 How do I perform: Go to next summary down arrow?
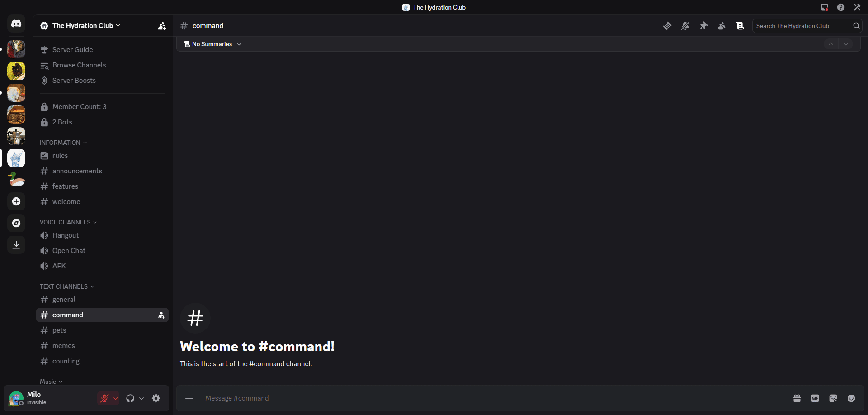coord(846,44)
